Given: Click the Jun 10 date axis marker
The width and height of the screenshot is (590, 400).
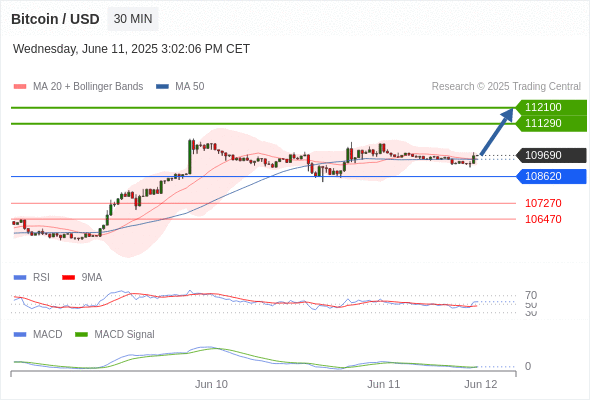Looking at the screenshot, I should click(211, 384).
